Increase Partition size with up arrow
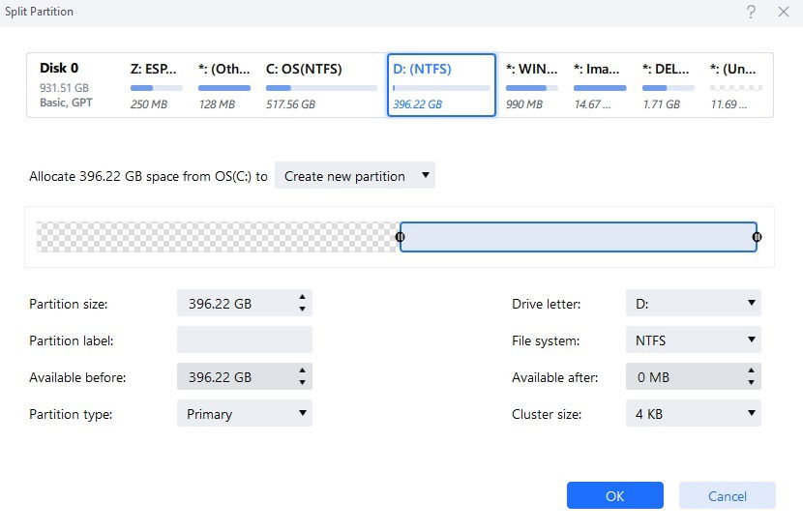This screenshot has height=532, width=803. pyautogui.click(x=302, y=297)
